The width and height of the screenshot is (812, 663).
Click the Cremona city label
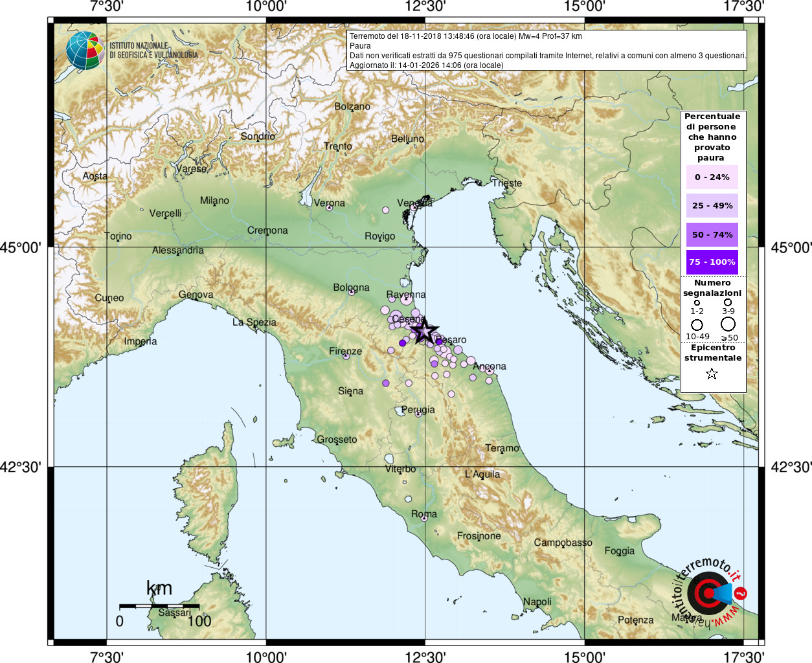point(267,230)
